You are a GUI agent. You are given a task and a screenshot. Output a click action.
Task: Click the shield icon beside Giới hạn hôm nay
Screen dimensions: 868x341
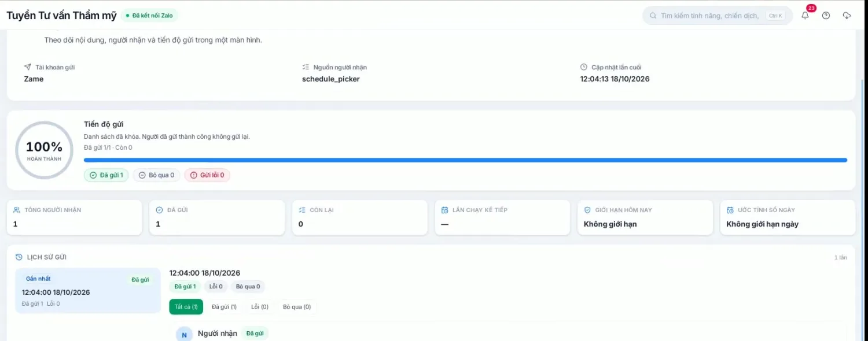587,210
